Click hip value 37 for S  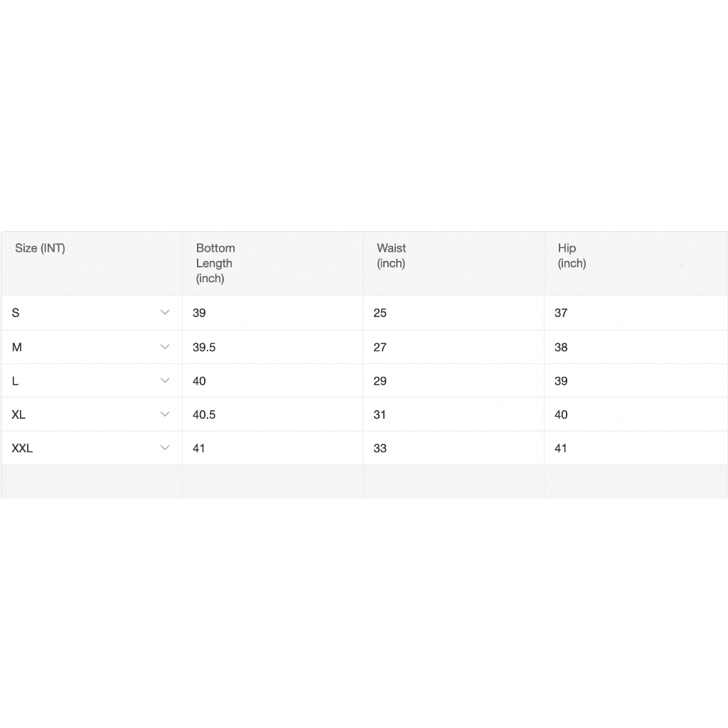coord(561,313)
